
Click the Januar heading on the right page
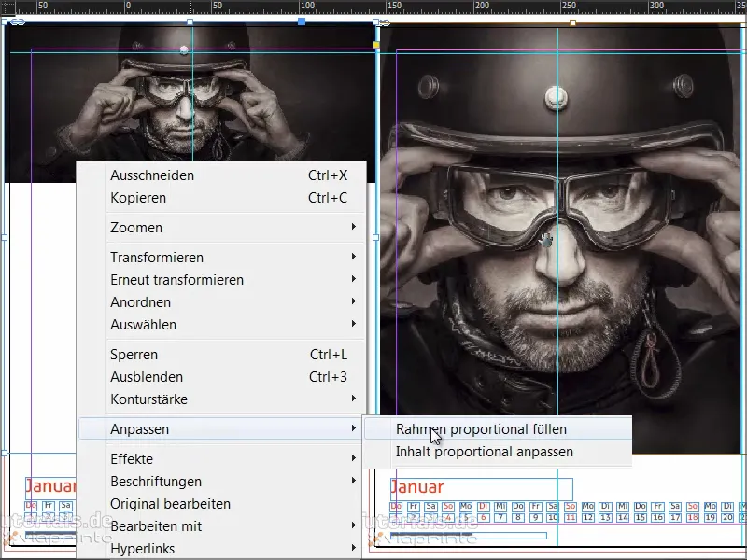coord(416,487)
